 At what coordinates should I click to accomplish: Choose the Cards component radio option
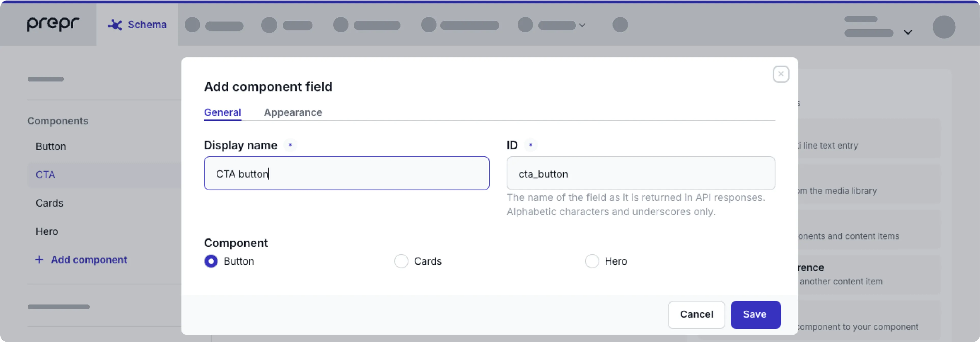(401, 261)
